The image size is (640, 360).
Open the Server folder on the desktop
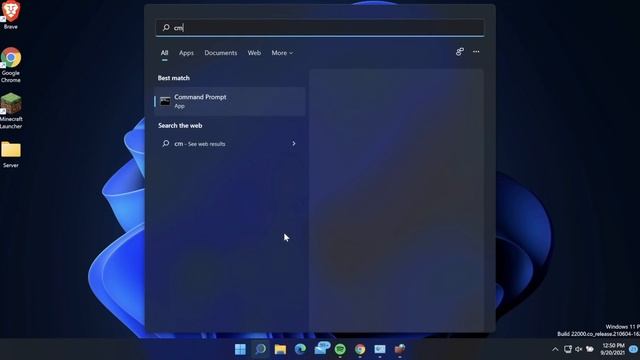click(11, 155)
